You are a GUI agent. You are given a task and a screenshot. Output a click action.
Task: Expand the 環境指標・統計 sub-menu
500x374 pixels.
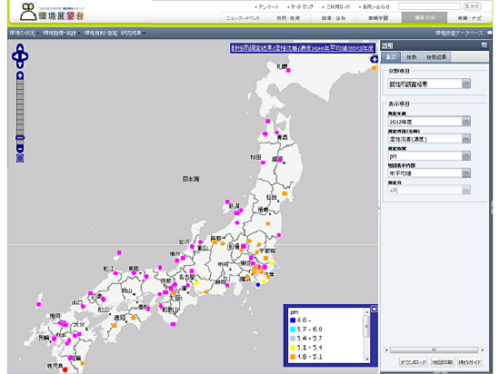(61, 33)
